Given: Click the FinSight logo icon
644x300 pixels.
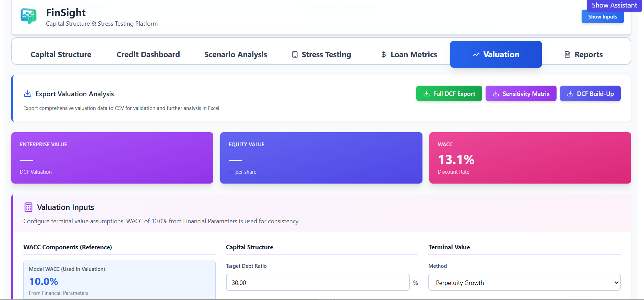Looking at the screenshot, I should (x=28, y=16).
